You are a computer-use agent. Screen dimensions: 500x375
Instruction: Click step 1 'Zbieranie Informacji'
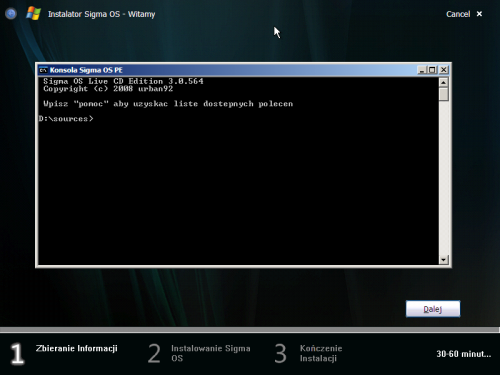(x=76, y=348)
